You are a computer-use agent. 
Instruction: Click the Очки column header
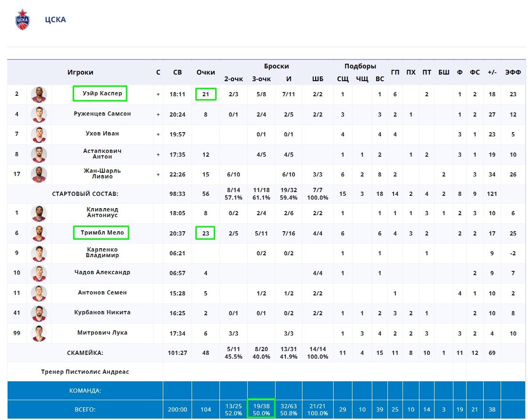pos(206,72)
